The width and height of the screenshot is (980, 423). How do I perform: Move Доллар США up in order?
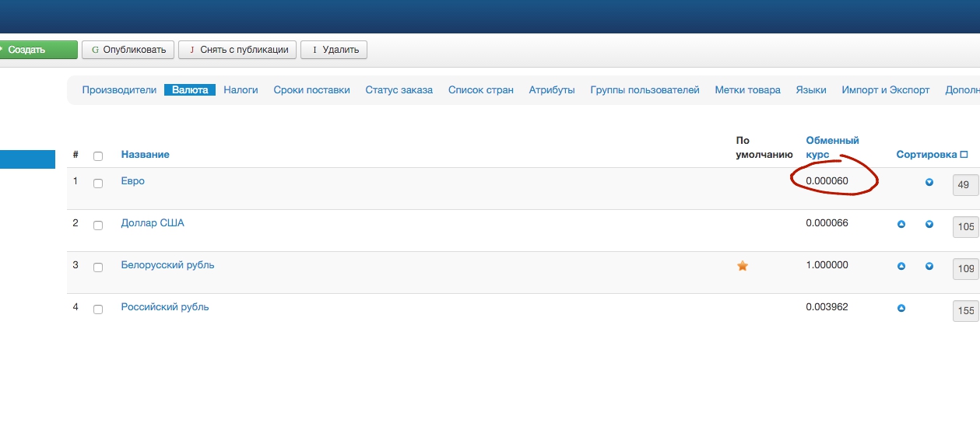coord(901,224)
